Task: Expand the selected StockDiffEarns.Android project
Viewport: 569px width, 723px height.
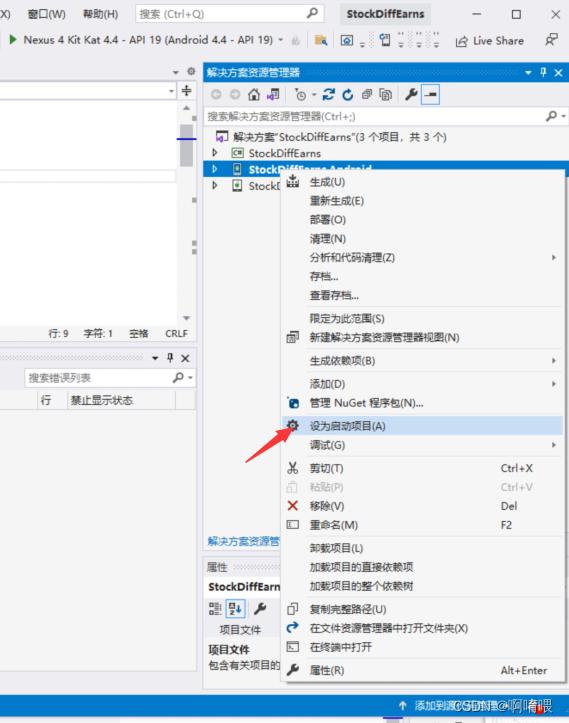Action: (215, 169)
